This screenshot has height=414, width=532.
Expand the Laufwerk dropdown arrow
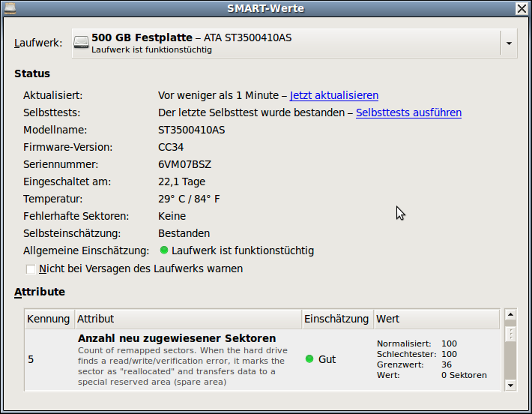pyautogui.click(x=509, y=43)
